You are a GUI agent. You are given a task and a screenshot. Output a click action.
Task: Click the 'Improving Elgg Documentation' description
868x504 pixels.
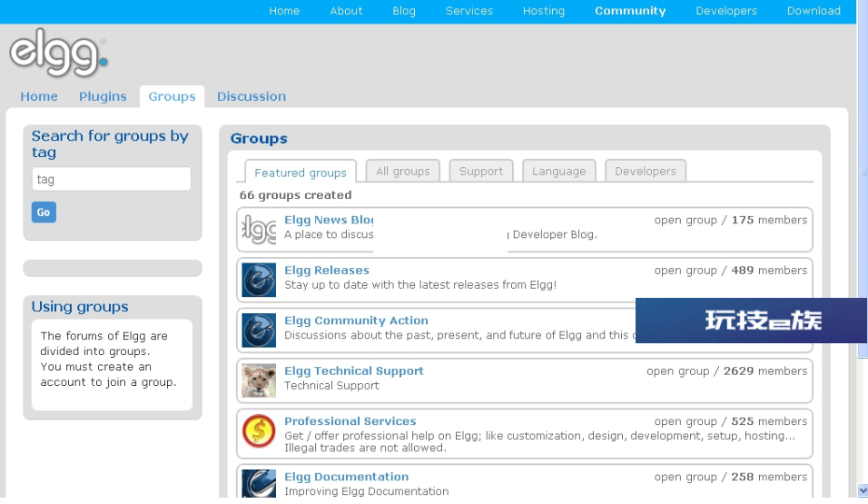(367, 491)
